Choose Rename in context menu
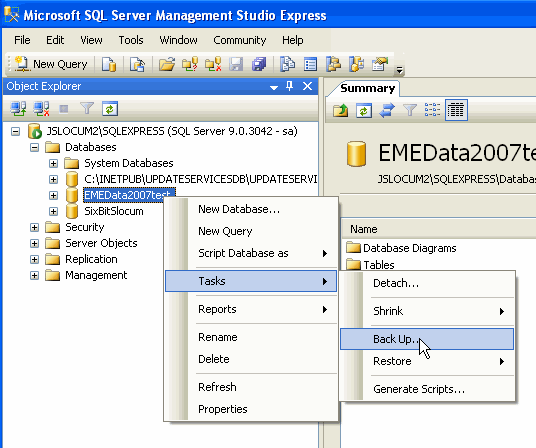 click(251, 337)
